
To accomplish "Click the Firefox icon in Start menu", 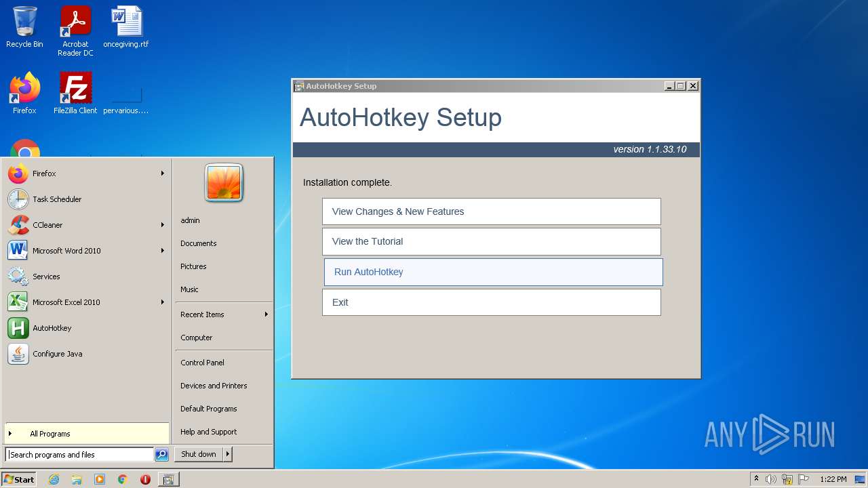I will coord(18,174).
